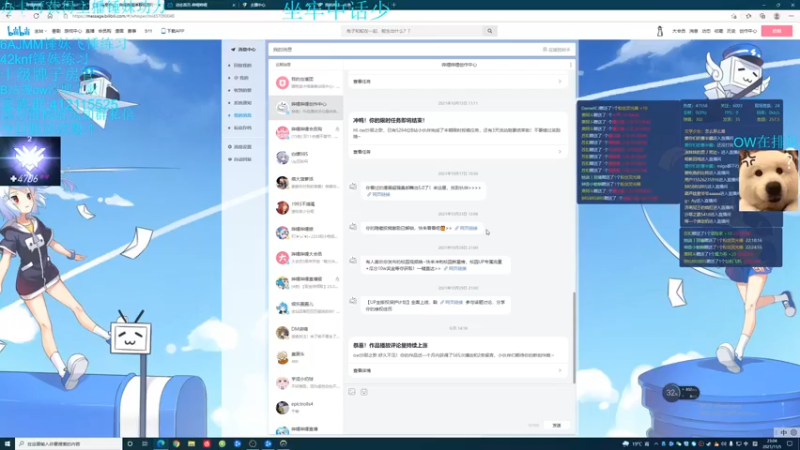The width and height of the screenshot is (800, 450).
Task: Open 创作中心 in the header
Action: pos(748,31)
